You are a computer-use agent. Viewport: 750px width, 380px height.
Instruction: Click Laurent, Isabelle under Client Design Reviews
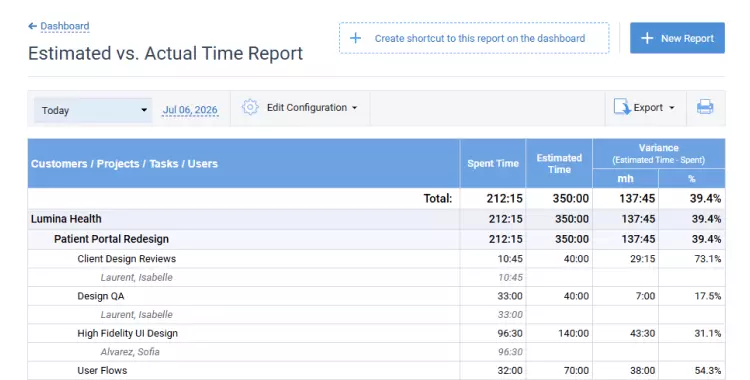(x=137, y=278)
